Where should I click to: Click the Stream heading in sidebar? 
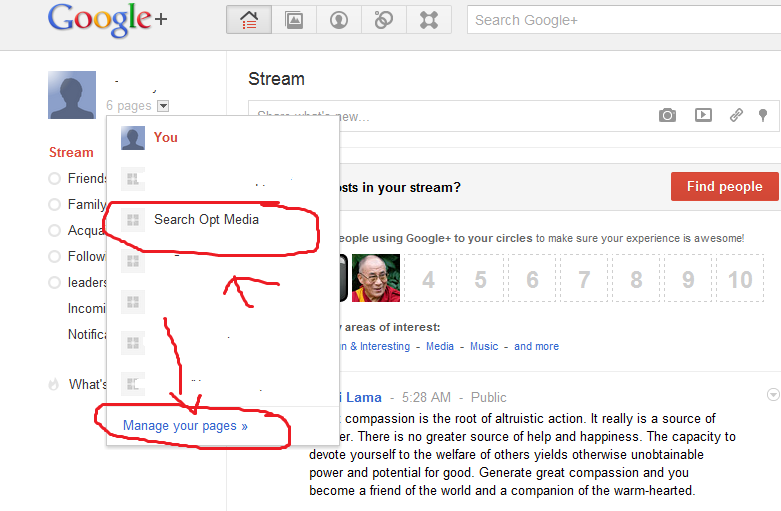coord(71,152)
